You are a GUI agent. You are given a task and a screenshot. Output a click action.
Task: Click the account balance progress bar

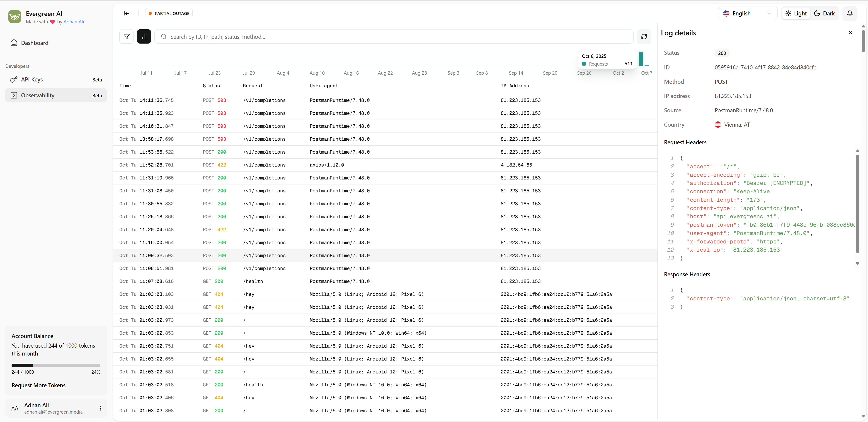click(x=56, y=365)
